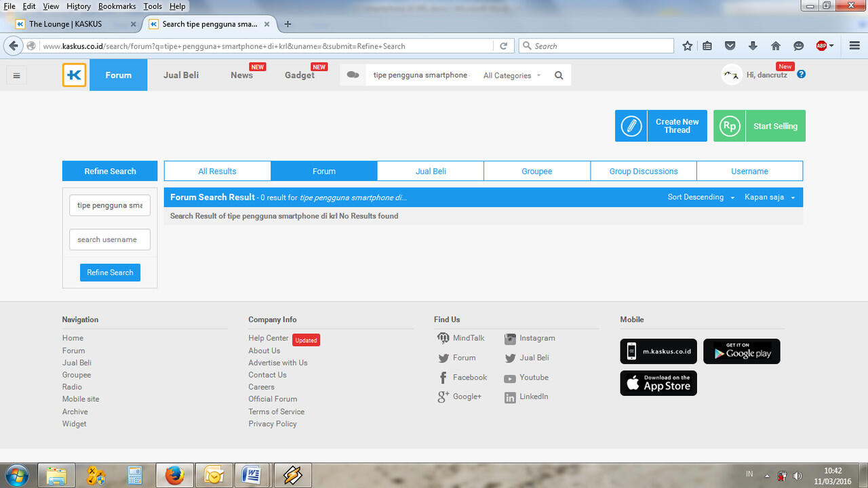This screenshot has height=488, width=868.
Task: Open the new tab plus button
Action: pos(288,24)
